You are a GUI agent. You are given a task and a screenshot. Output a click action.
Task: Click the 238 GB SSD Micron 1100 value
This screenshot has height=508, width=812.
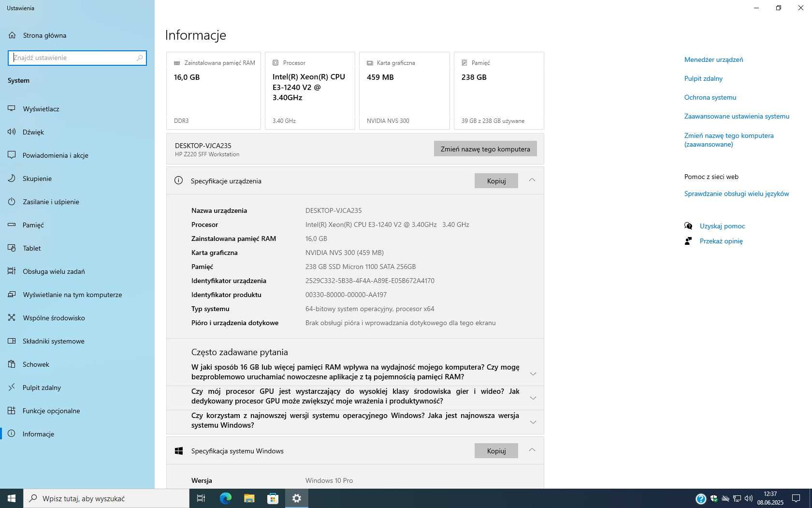coord(361,267)
